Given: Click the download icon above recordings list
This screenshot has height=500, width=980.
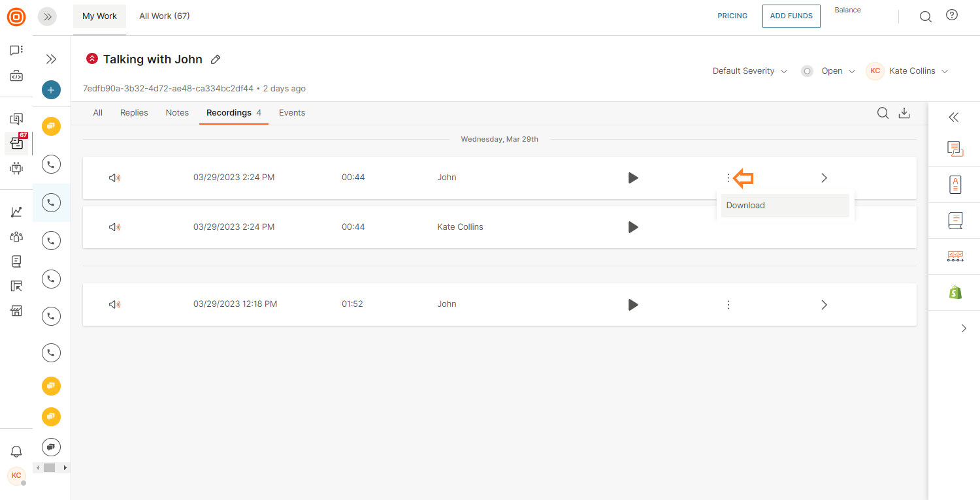Looking at the screenshot, I should [x=904, y=113].
